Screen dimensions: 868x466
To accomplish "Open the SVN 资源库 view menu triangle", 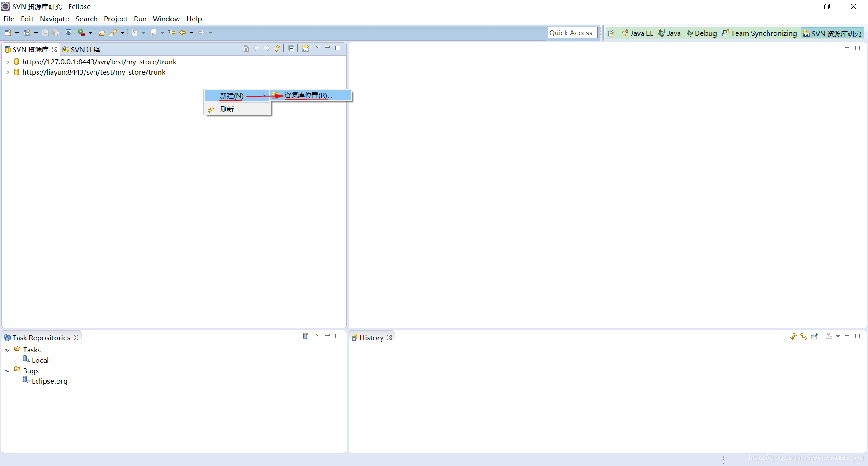I will pyautogui.click(x=318, y=47).
